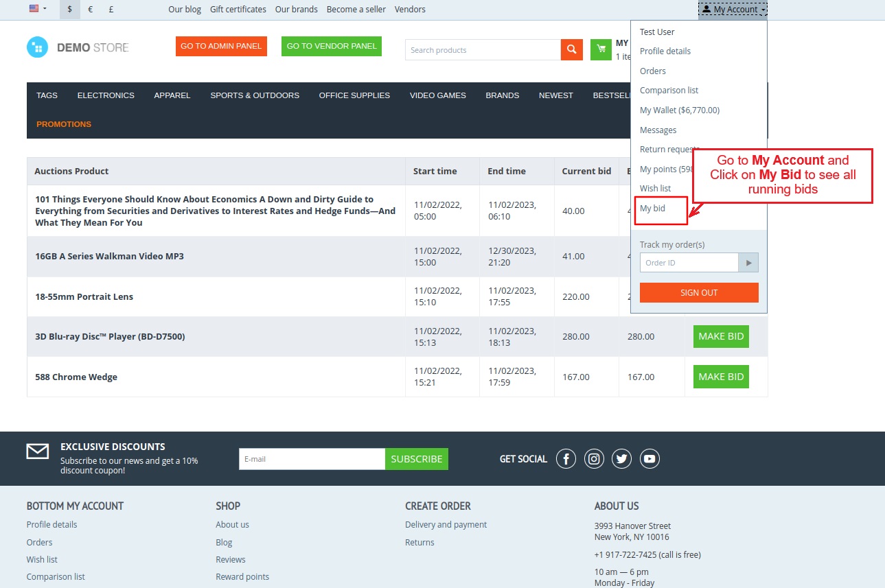Click the Twitter social icon
This screenshot has height=588, width=885.
(x=622, y=459)
